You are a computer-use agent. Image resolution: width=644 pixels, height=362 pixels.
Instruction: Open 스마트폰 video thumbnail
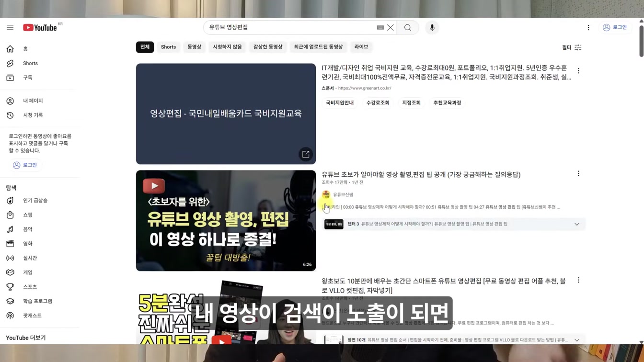226,311
